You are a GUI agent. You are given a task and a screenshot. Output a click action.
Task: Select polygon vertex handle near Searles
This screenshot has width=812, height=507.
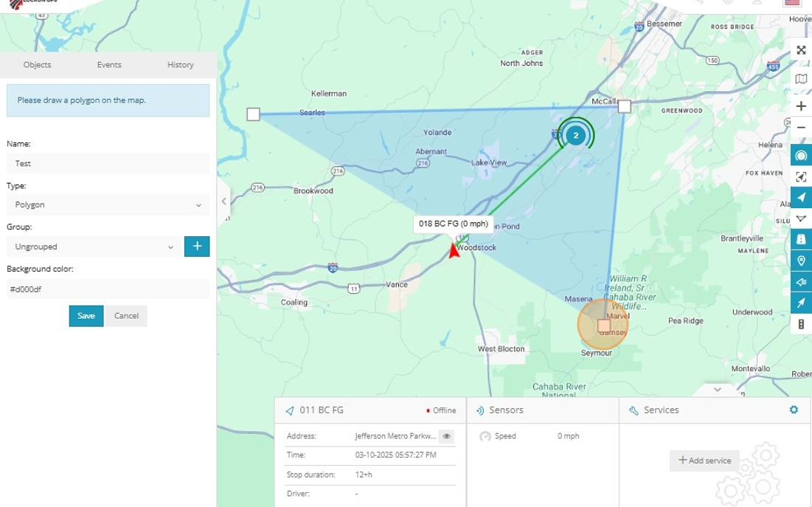click(253, 114)
